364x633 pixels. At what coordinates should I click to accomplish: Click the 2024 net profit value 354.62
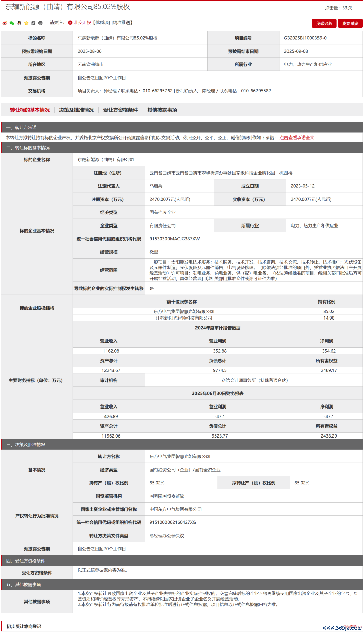click(329, 351)
